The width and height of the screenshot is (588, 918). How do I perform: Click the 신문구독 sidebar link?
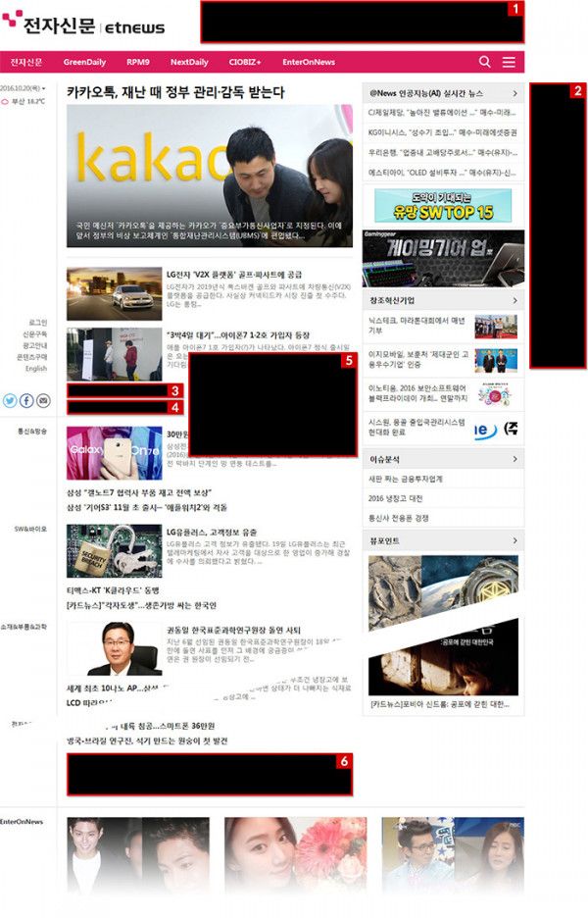coord(35,334)
